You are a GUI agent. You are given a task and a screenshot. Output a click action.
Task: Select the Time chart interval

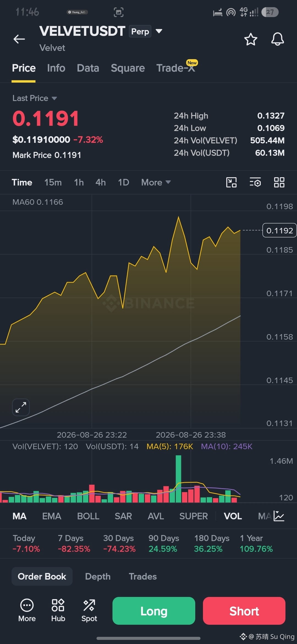(x=22, y=182)
